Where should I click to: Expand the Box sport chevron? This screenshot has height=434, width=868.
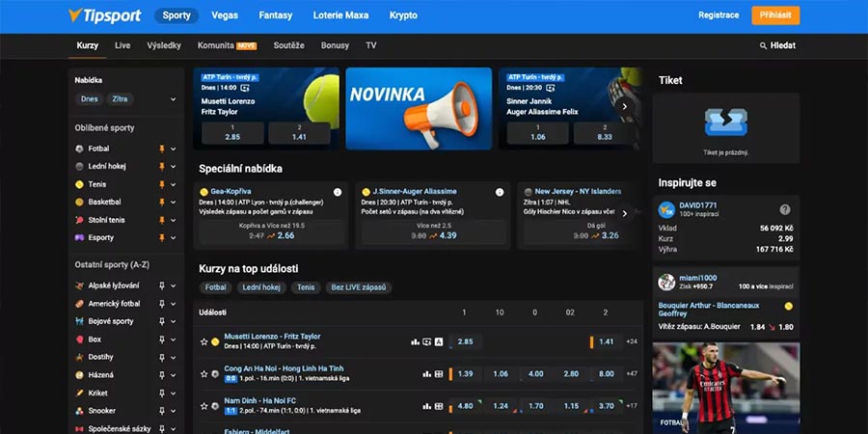174,339
